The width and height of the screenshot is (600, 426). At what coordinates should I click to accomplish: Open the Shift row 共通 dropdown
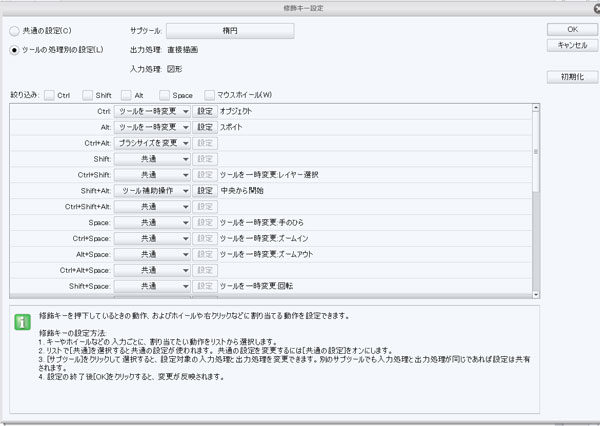tap(152, 159)
